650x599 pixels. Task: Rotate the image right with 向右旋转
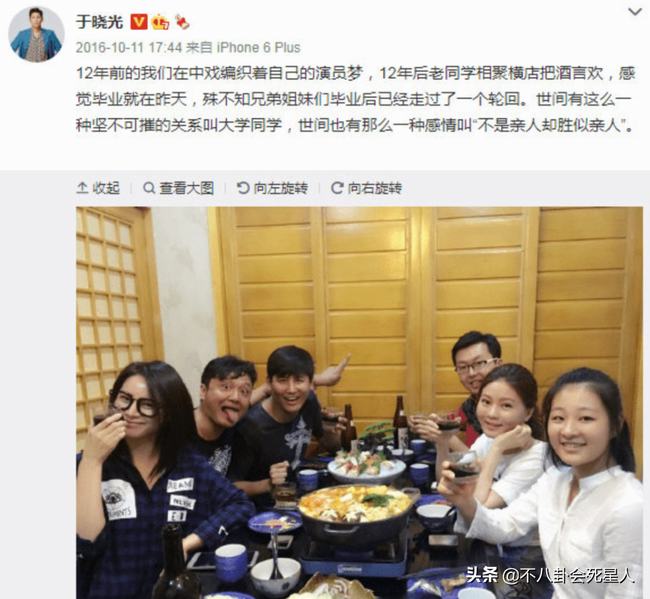click(x=366, y=188)
